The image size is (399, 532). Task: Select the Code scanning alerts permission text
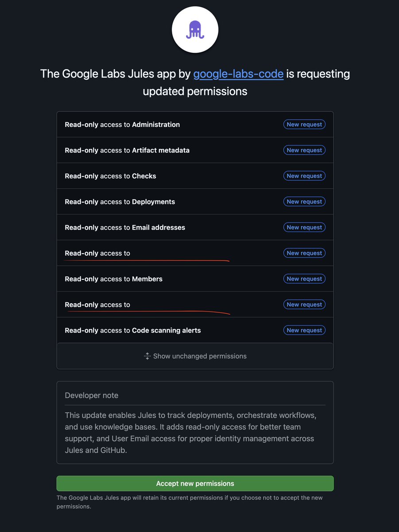(133, 330)
